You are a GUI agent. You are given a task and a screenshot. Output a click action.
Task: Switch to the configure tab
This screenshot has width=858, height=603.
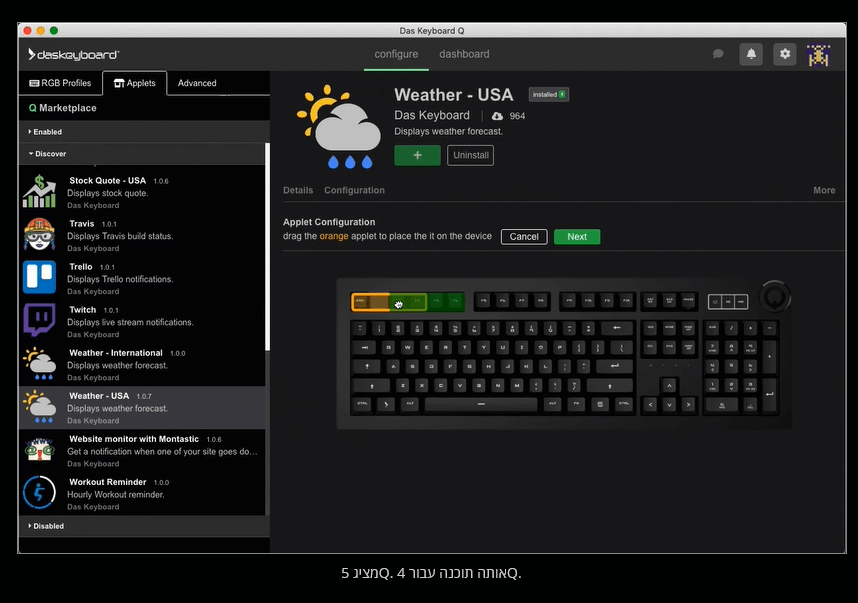(x=396, y=54)
